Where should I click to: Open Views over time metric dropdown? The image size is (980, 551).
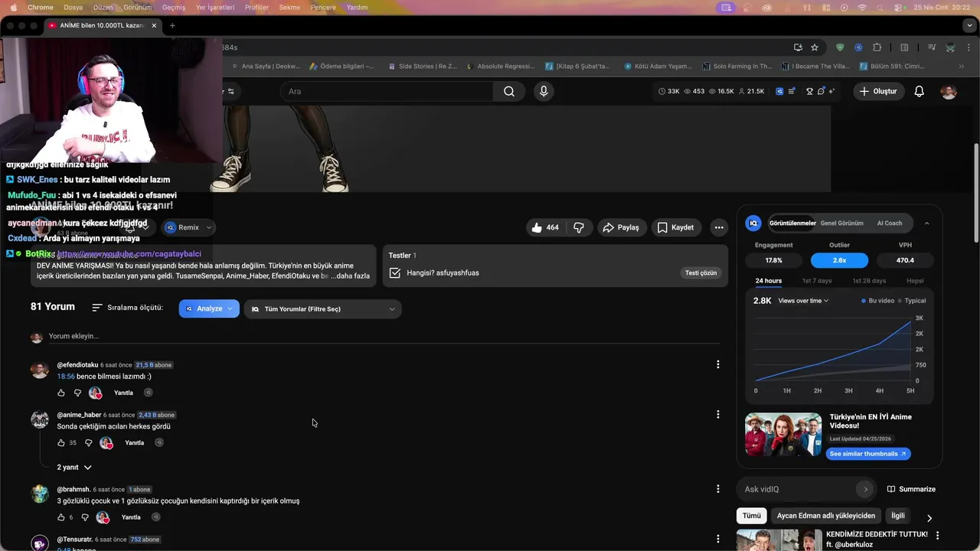click(x=803, y=301)
